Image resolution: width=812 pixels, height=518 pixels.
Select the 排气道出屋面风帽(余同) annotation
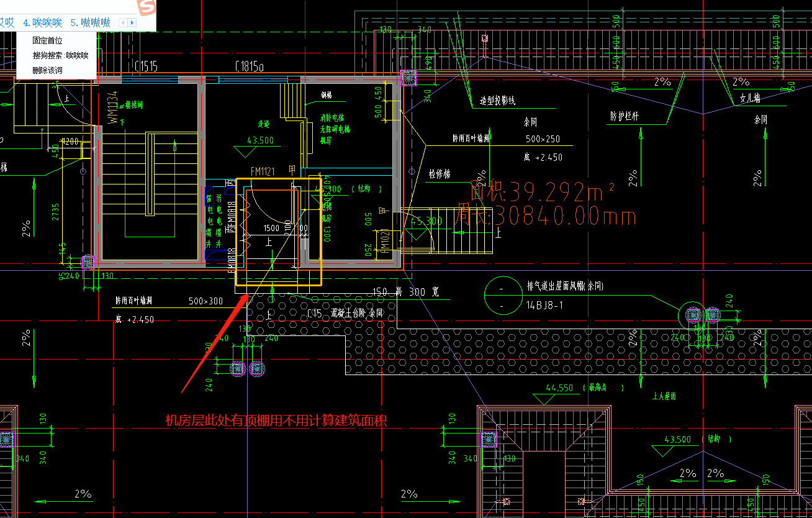pyautogui.click(x=565, y=286)
